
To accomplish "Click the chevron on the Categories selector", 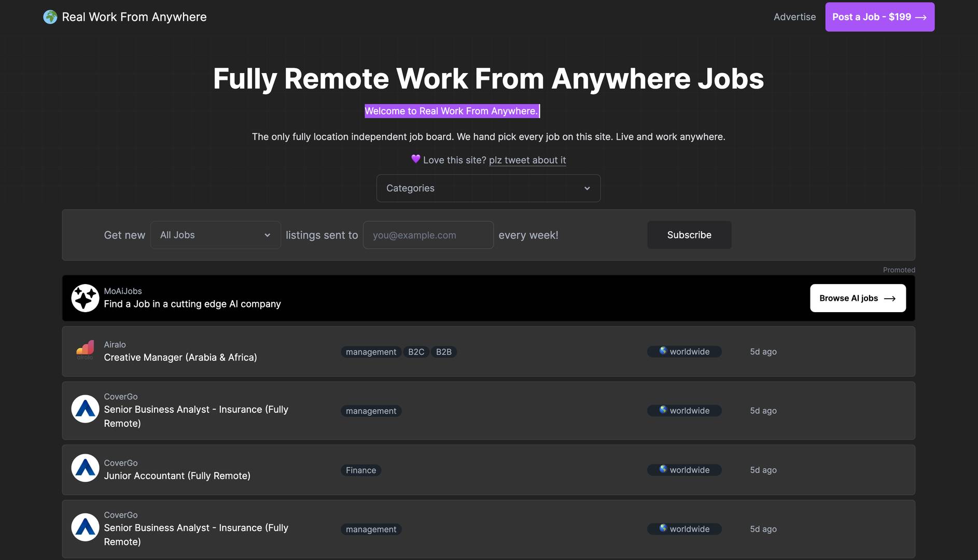I will 586,188.
